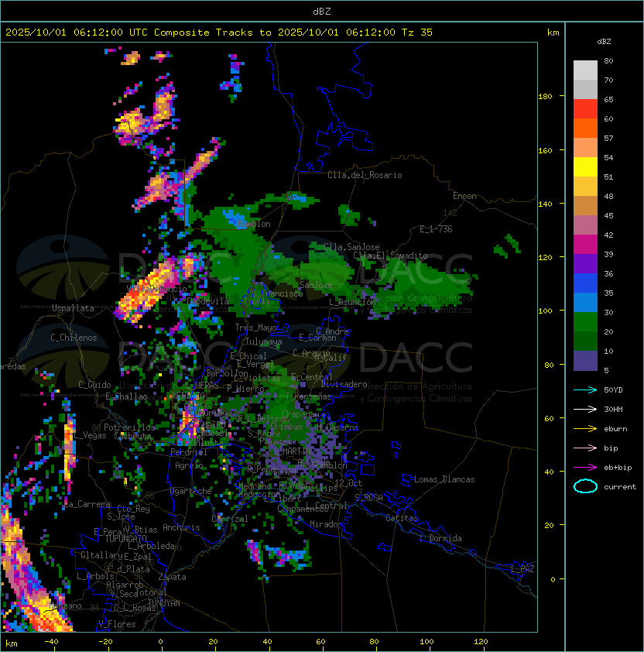Click the 'eb+bip' legend label
The height and width of the screenshot is (652, 644).
(618, 468)
